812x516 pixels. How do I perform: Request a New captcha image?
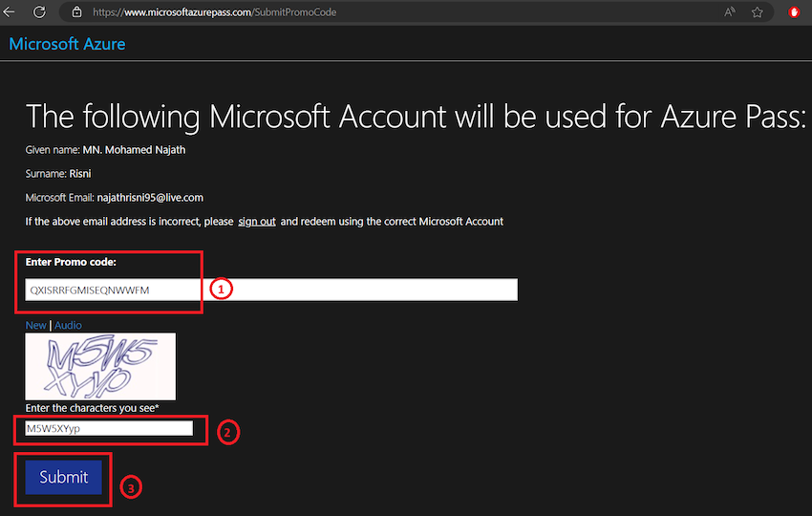coord(35,325)
